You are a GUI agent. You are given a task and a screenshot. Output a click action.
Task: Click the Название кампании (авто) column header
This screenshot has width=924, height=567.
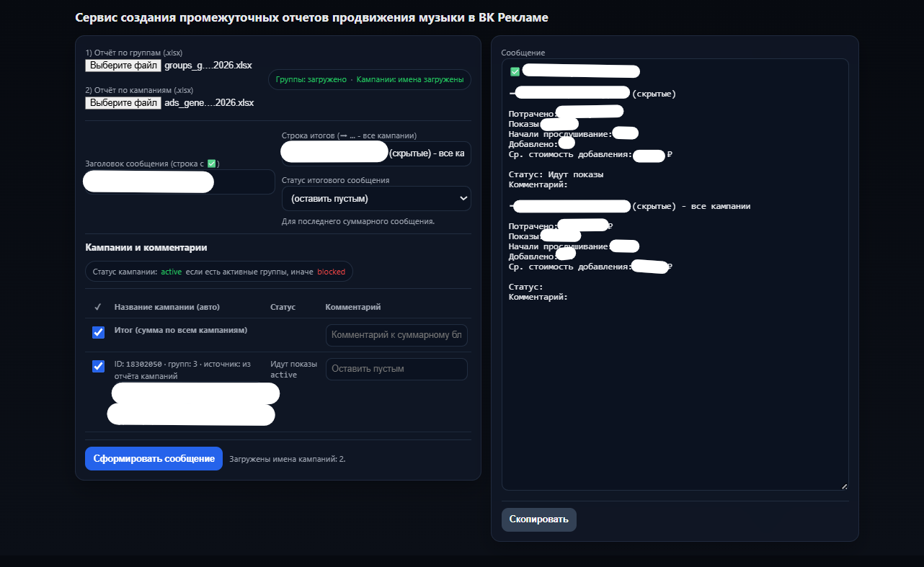pyautogui.click(x=166, y=307)
